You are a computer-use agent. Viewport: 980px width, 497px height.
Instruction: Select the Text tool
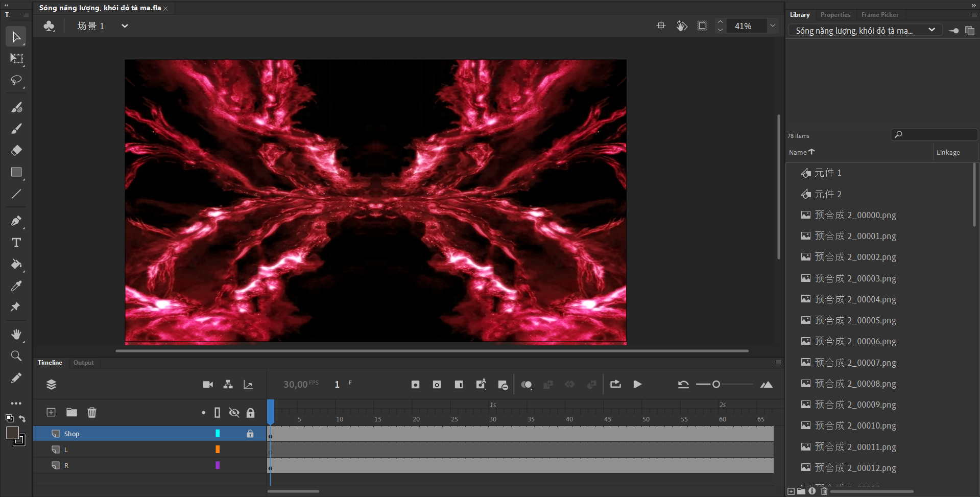pyautogui.click(x=16, y=243)
